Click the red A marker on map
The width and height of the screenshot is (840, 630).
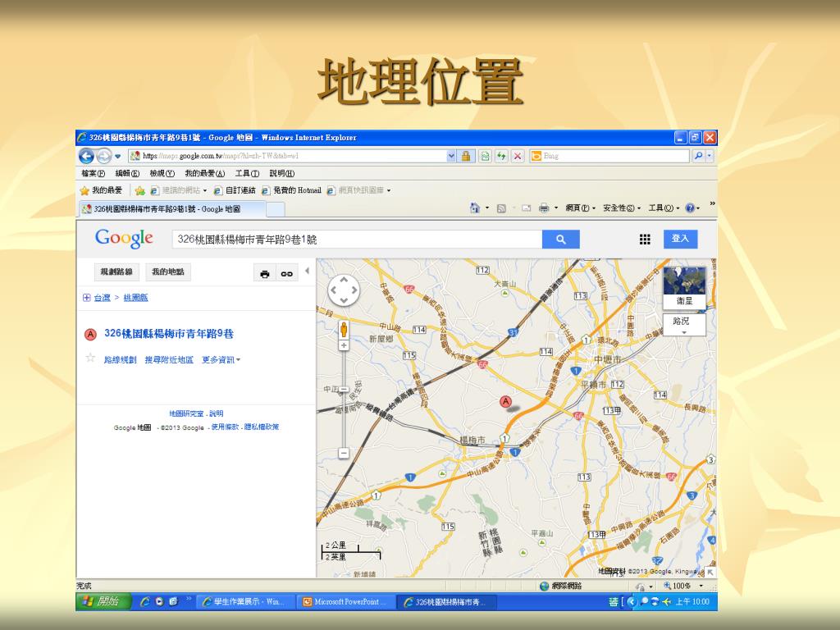pos(505,402)
